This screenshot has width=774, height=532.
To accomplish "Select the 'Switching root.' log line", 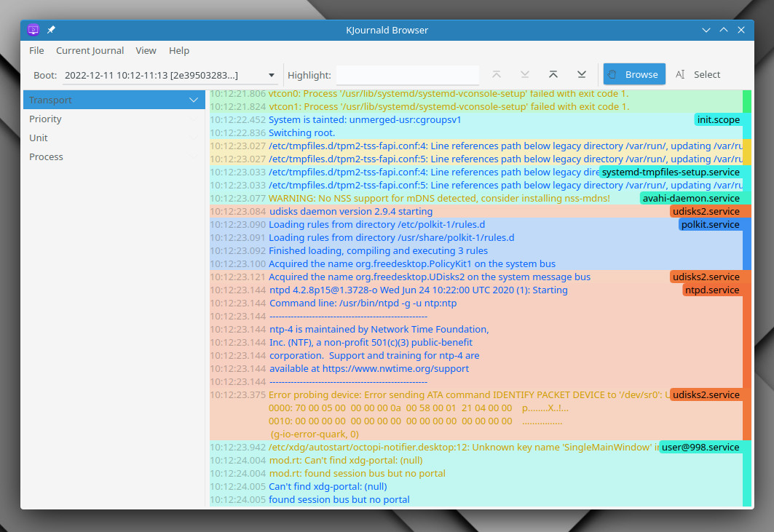I will tap(476, 132).
